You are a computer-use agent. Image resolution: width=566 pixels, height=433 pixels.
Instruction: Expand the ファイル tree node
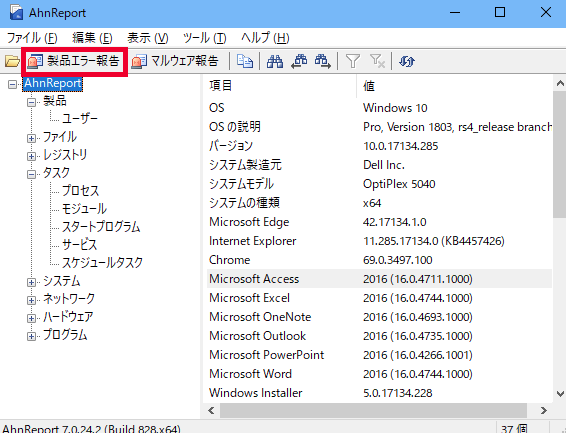click(x=31, y=138)
